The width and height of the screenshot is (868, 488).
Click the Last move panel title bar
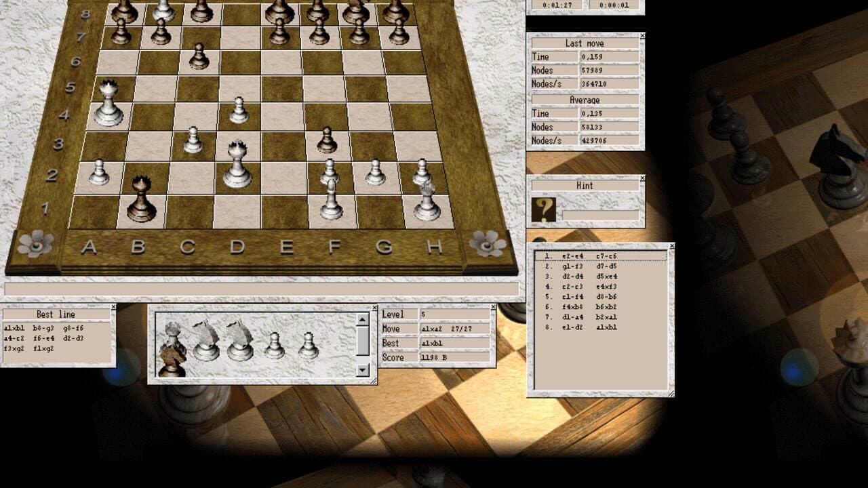587,43
